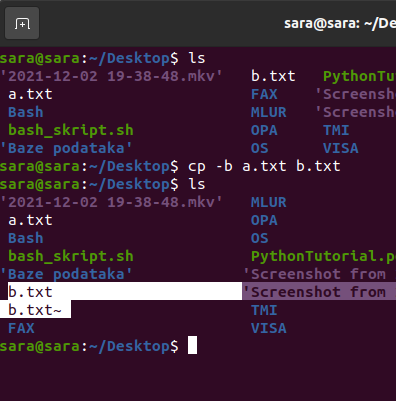Image resolution: width=396 pixels, height=401 pixels.
Task: Select MLUR folder listed after the cp command
Action: coord(269,202)
